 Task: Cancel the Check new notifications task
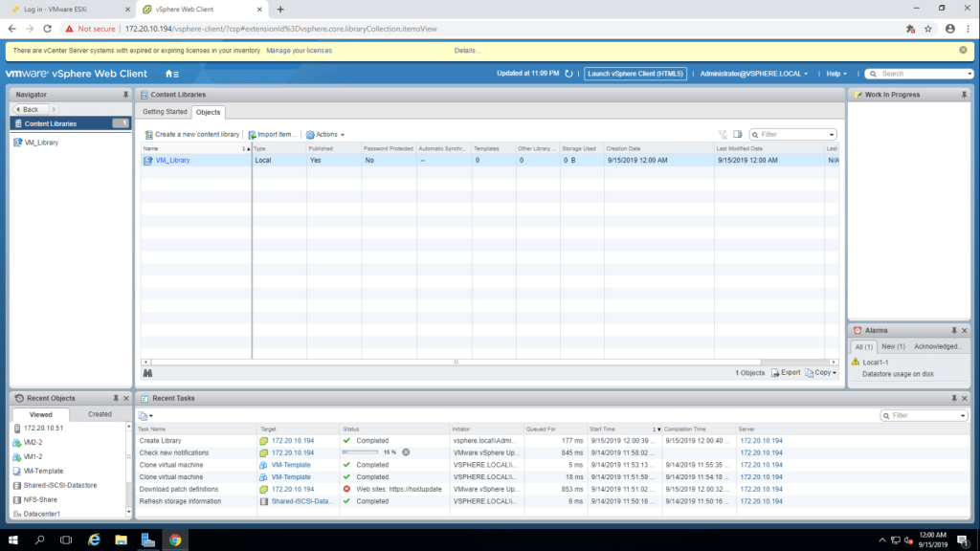[x=406, y=452]
